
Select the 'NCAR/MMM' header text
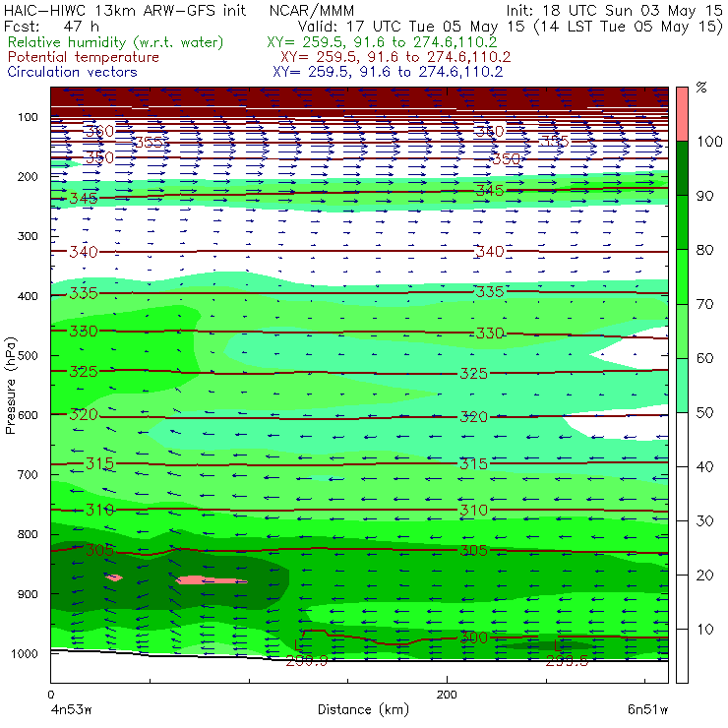[x=312, y=11]
